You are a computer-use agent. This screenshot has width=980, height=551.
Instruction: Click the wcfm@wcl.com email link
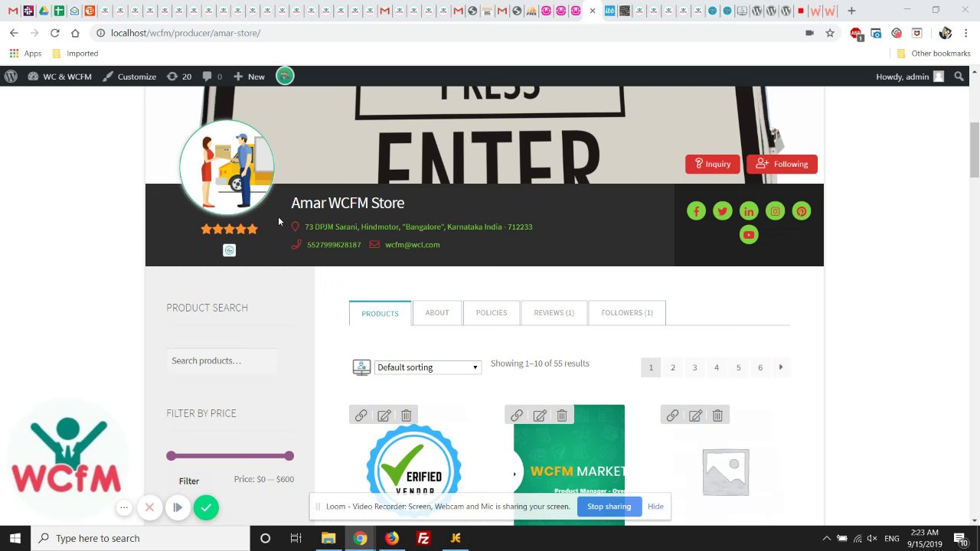[412, 245]
